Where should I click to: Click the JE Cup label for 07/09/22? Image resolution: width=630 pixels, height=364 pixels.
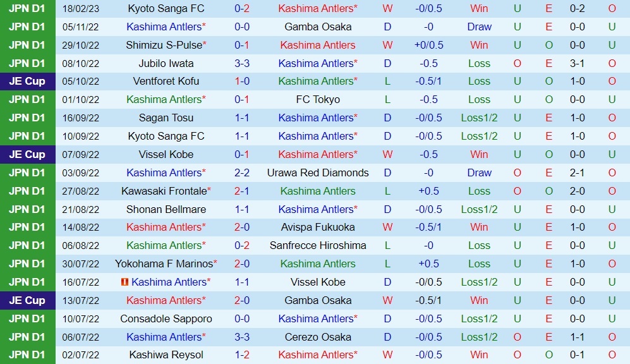[x=27, y=154]
